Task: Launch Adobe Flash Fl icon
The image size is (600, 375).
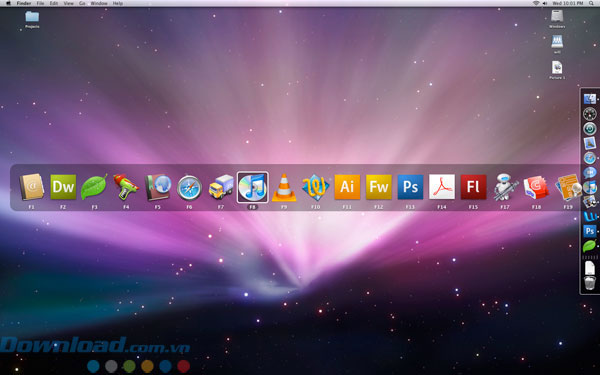Action: tap(473, 187)
